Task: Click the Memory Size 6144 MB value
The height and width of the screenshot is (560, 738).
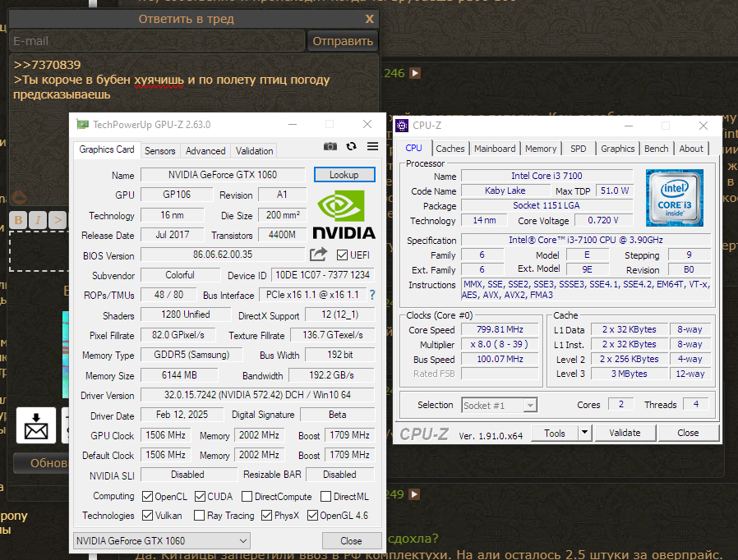Action: point(179,375)
